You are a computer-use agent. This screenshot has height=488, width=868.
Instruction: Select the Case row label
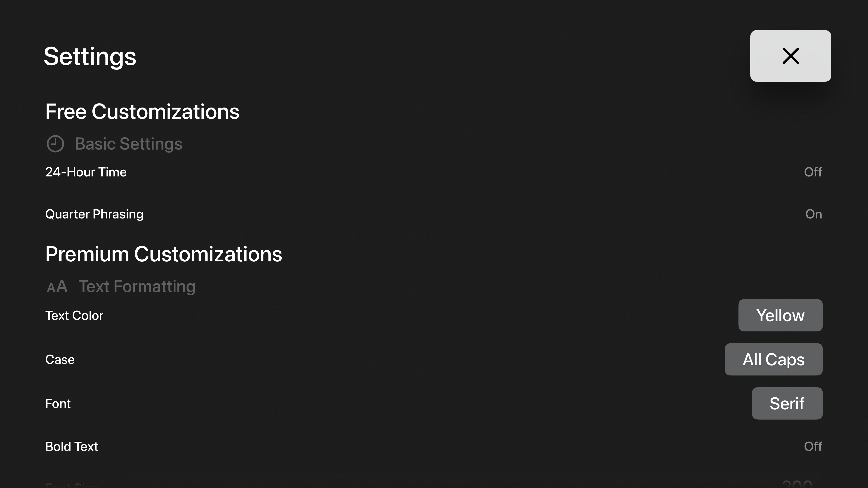coord(60,360)
